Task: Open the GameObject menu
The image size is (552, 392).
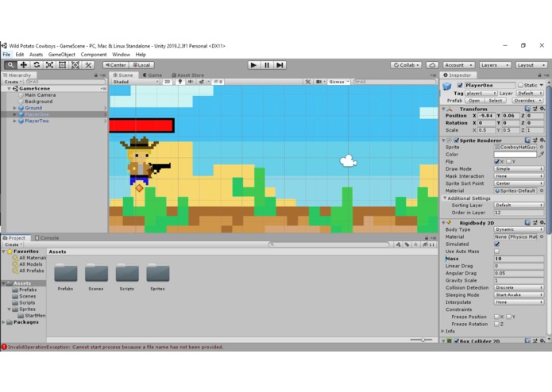Action: [62, 55]
